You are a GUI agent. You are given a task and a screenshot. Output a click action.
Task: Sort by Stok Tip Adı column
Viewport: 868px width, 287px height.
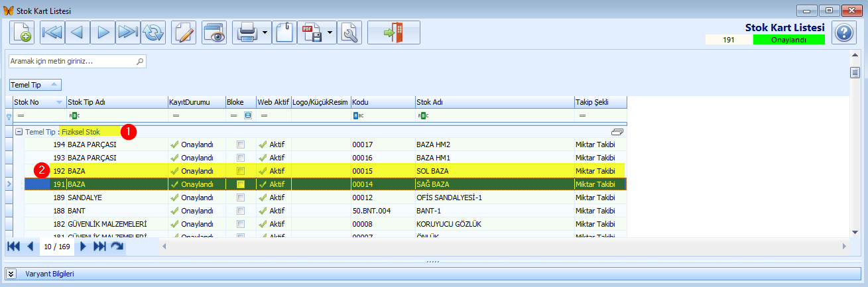click(117, 102)
